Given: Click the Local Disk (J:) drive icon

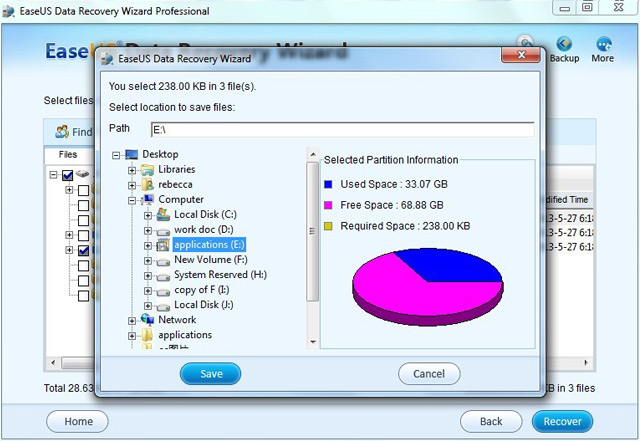Looking at the screenshot, I should 163,307.
